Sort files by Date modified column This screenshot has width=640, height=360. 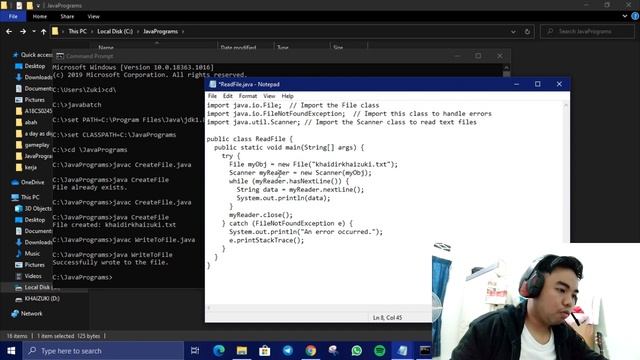point(238,48)
